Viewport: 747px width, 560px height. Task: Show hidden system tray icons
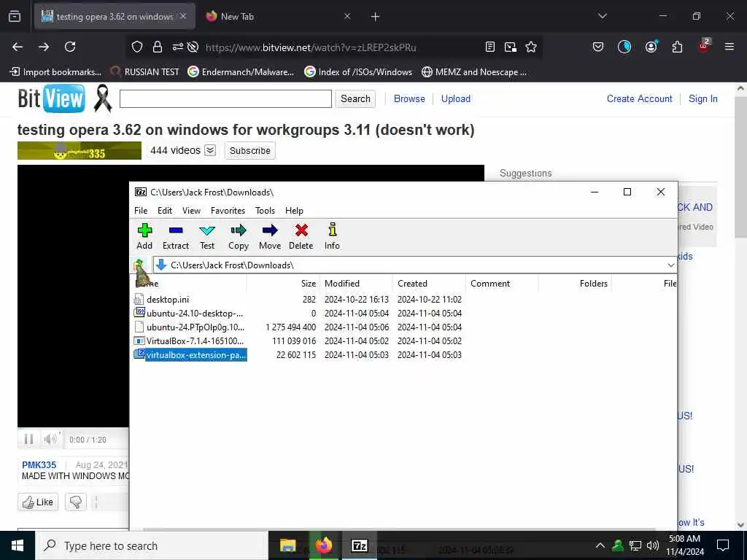[600, 545]
